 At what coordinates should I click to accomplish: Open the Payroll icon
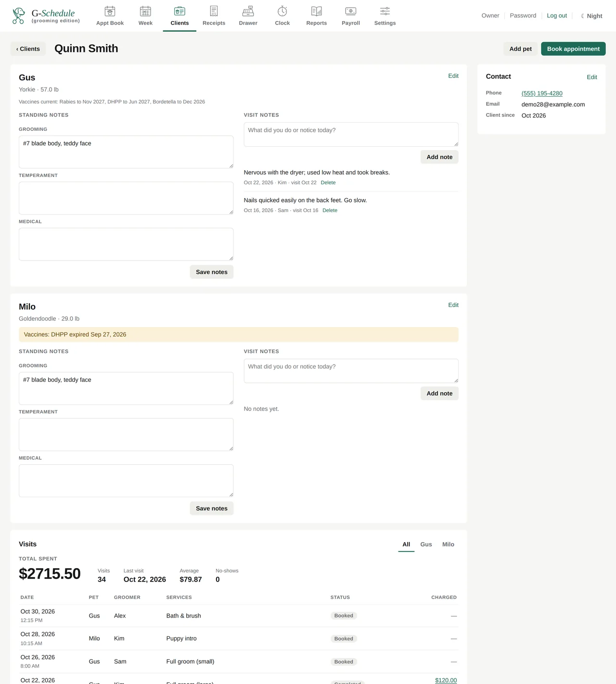(351, 11)
